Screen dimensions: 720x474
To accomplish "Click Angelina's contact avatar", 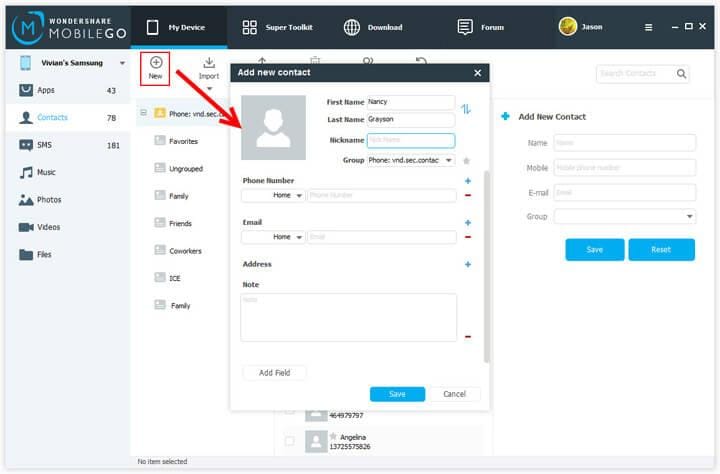I will (316, 442).
